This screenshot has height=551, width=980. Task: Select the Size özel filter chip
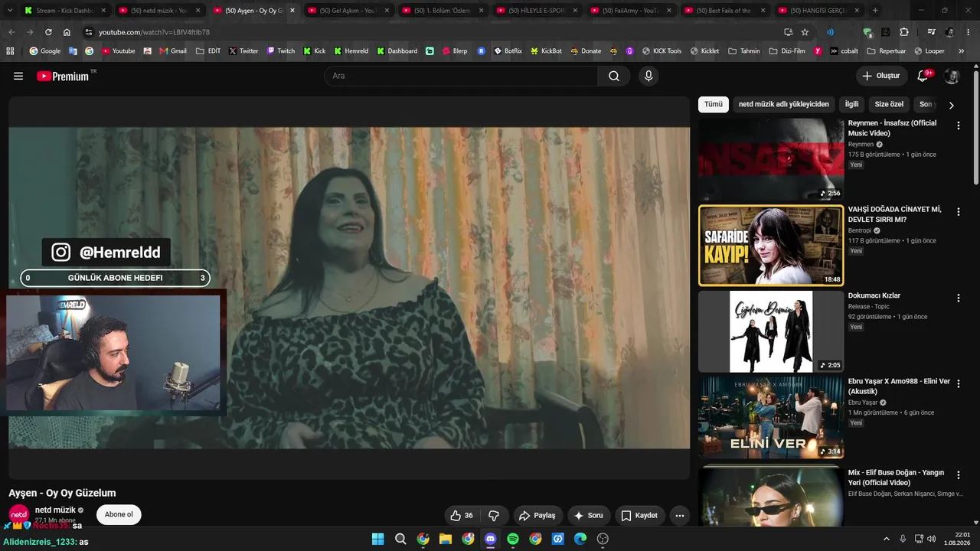889,104
